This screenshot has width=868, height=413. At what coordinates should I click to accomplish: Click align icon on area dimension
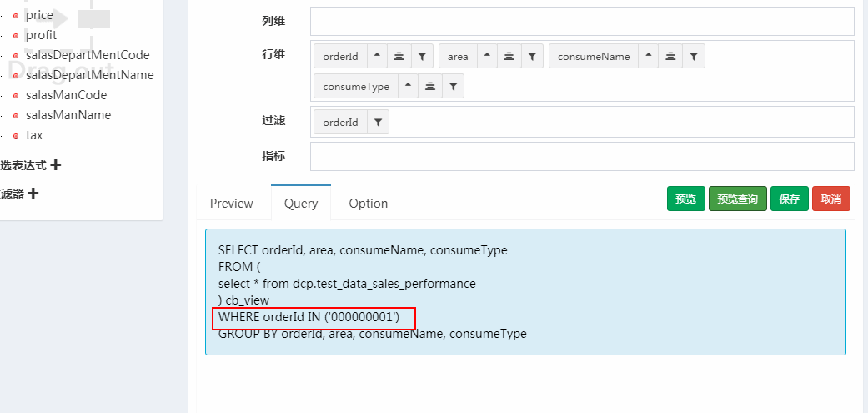click(x=509, y=56)
